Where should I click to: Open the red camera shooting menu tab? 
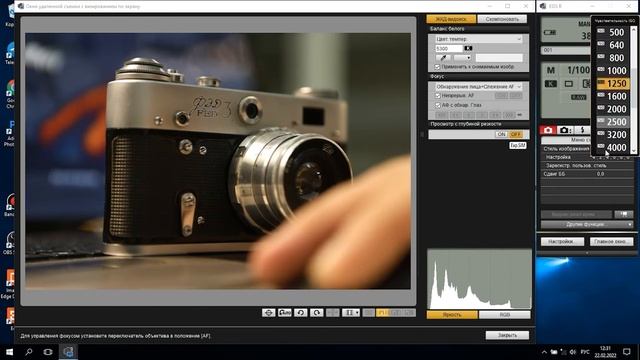(548, 130)
